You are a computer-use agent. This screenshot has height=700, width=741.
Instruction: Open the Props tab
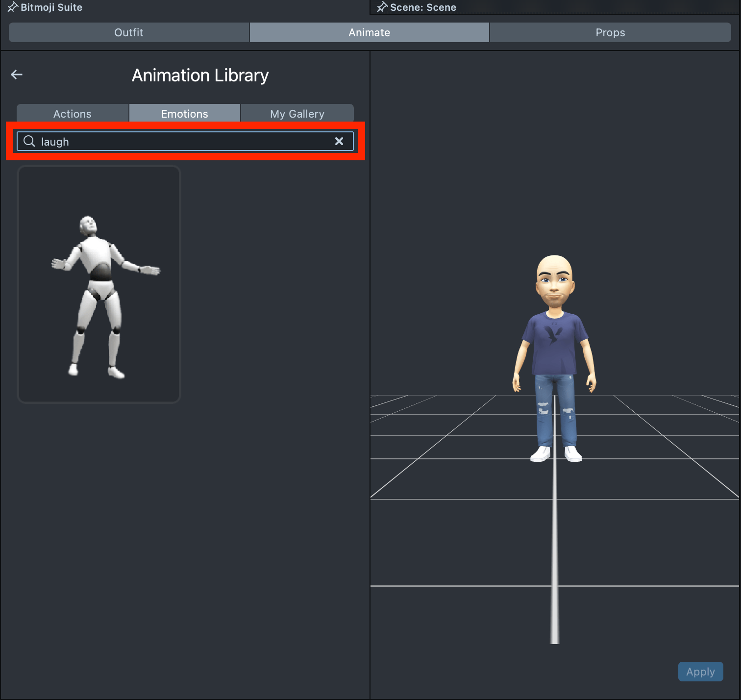tap(610, 32)
